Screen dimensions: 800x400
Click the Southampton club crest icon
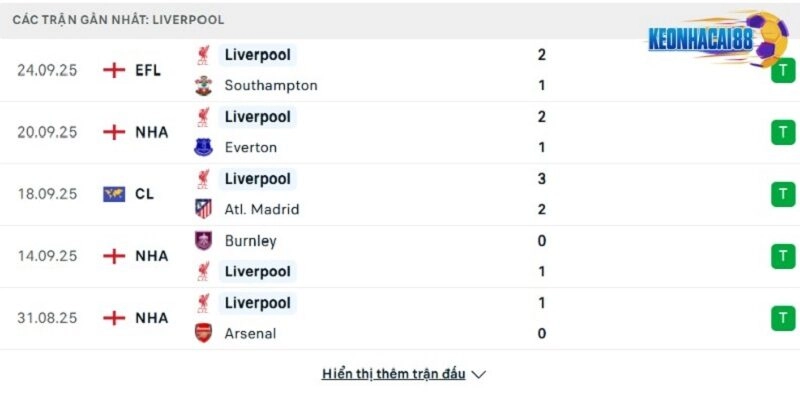(x=204, y=86)
